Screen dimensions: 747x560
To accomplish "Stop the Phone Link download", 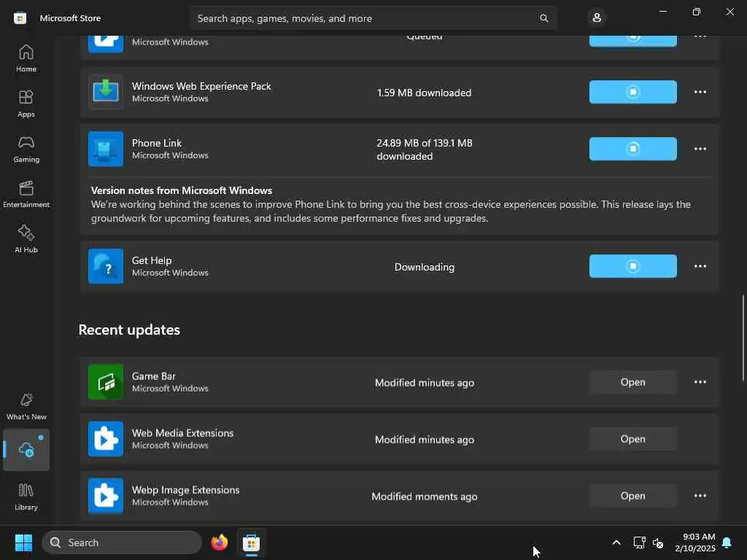I will 632,149.
